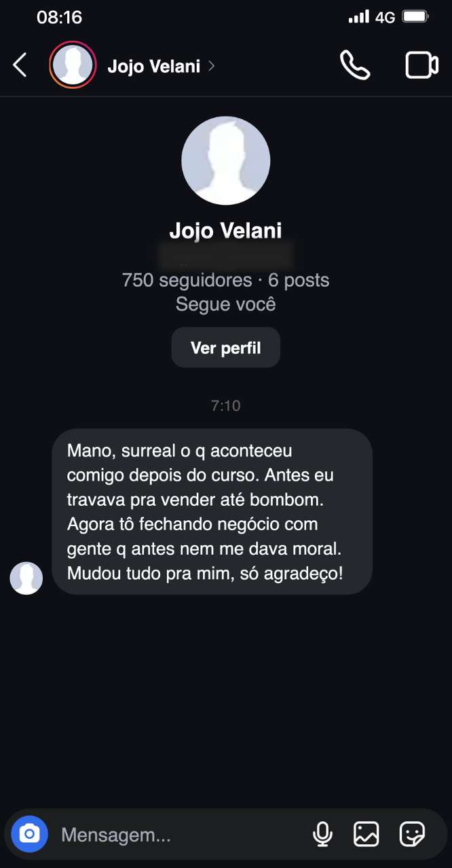Screen dimensions: 452x868
Task: Start a voice call with Jojo Velani
Action: click(355, 66)
